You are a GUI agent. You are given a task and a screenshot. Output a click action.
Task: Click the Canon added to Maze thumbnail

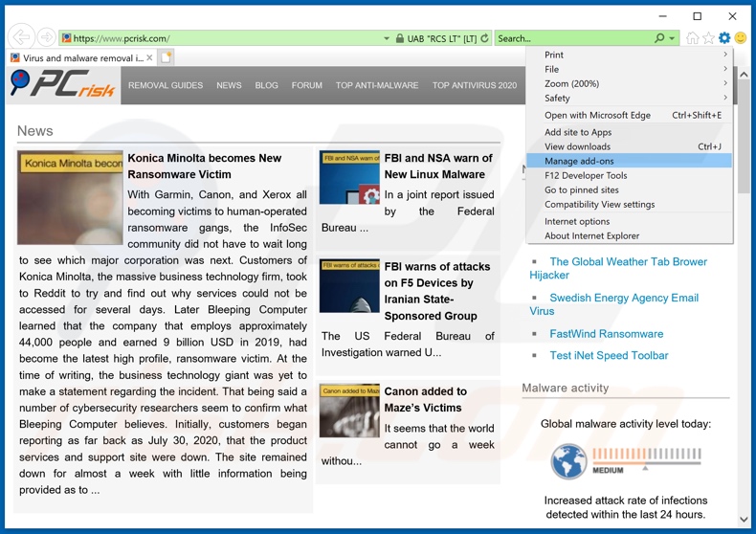pos(349,412)
